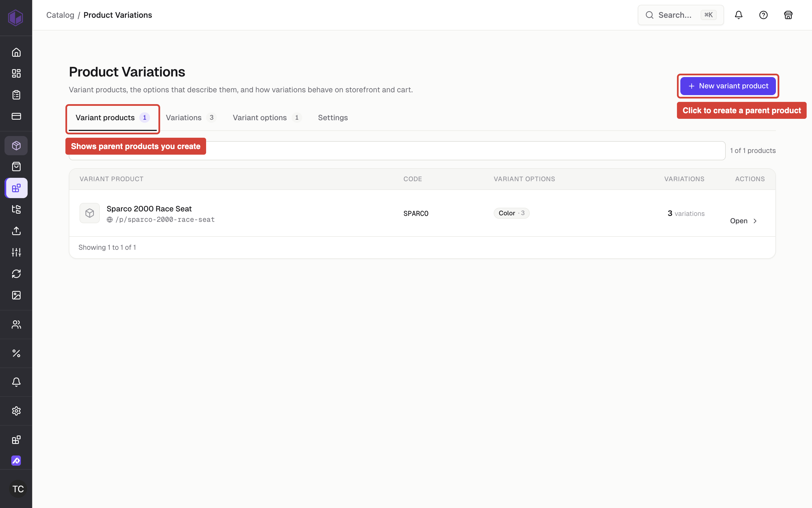The height and width of the screenshot is (508, 812).
Task: Click the New variant product button
Action: pos(728,86)
